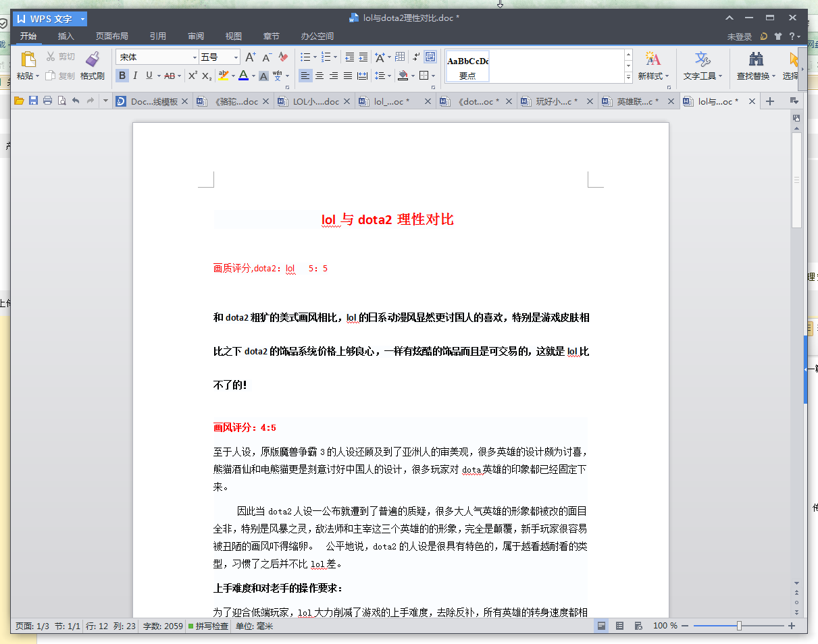Click the distributed alignment icon
818x644 pixels.
pyautogui.click(x=362, y=76)
